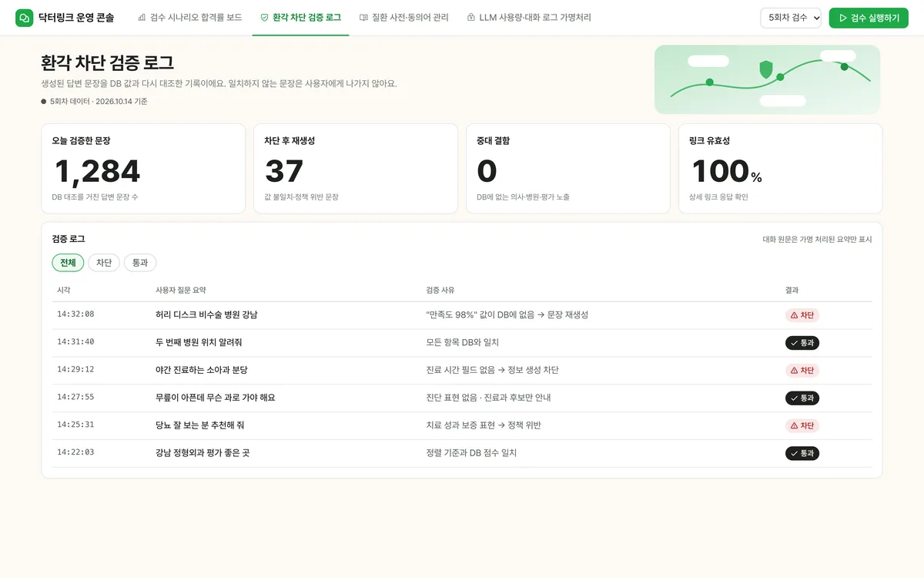Click the reason "만족도 98%" 값이 DB에 없음
Image resolution: width=924 pixels, height=578 pixels.
[x=480, y=315]
